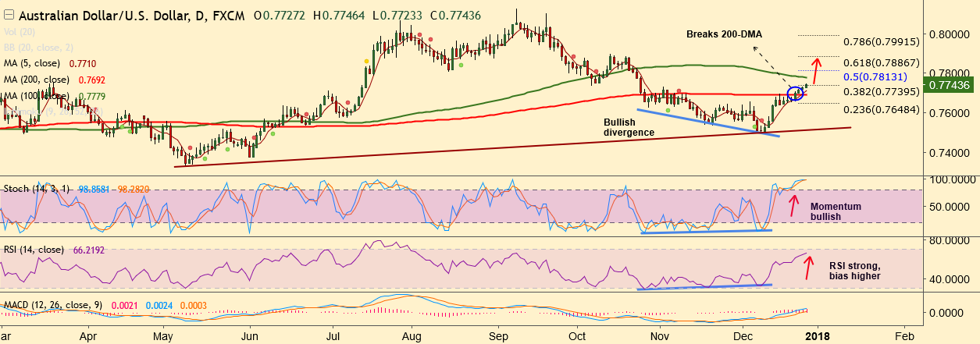Click Feb on the time axis
Viewport: 980px width, 344px height.
903,335
